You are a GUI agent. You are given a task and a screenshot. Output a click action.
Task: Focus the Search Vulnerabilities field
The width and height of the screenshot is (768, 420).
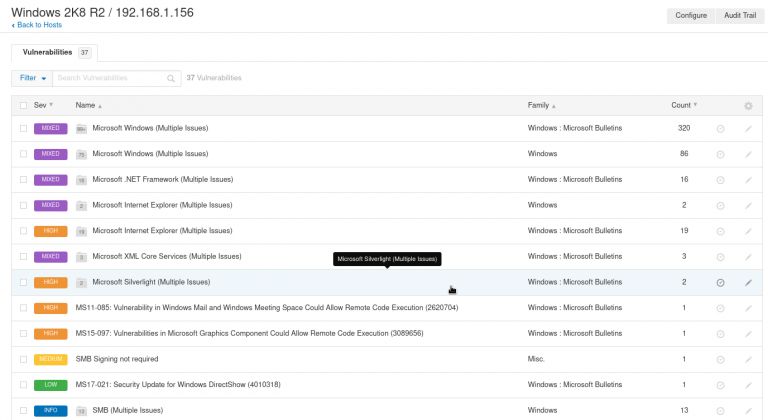117,78
